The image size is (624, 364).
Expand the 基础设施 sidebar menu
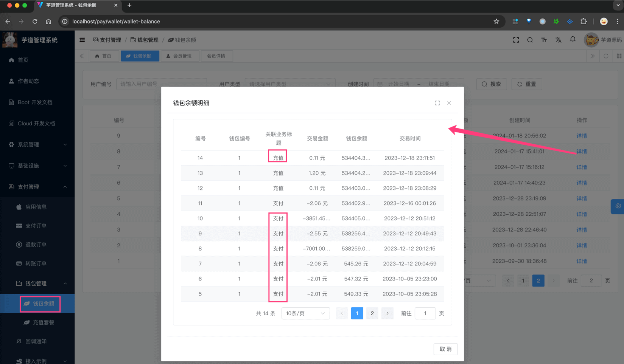point(37,166)
